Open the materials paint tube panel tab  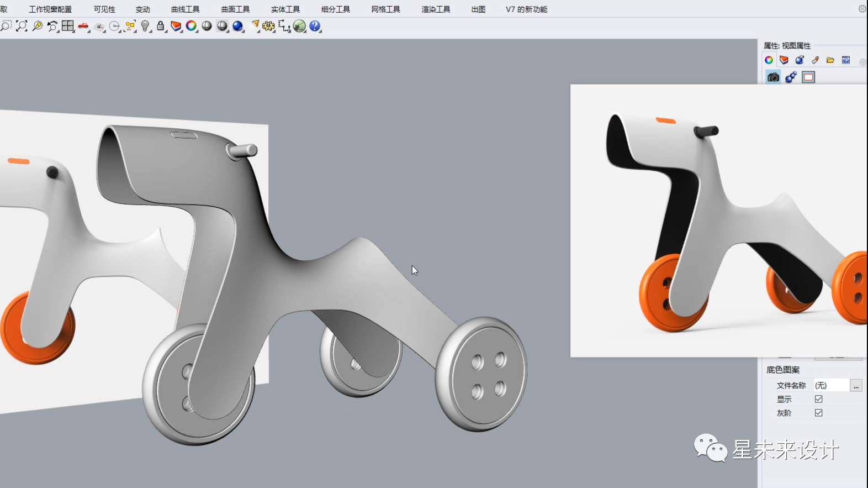(815, 60)
